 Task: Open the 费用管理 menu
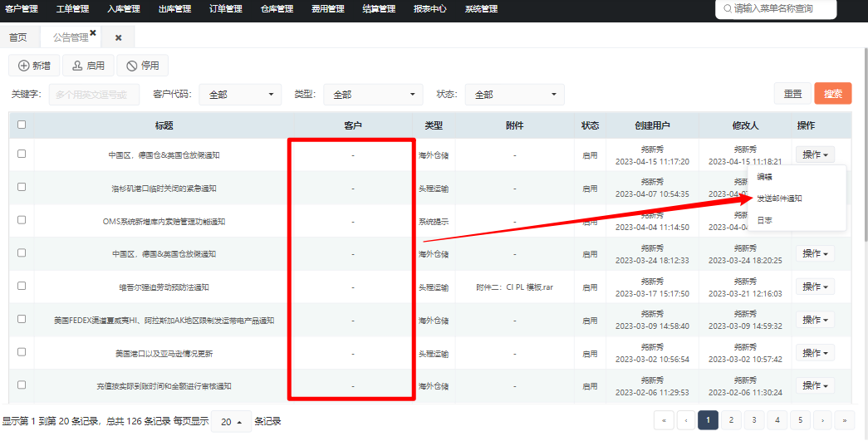pos(328,9)
